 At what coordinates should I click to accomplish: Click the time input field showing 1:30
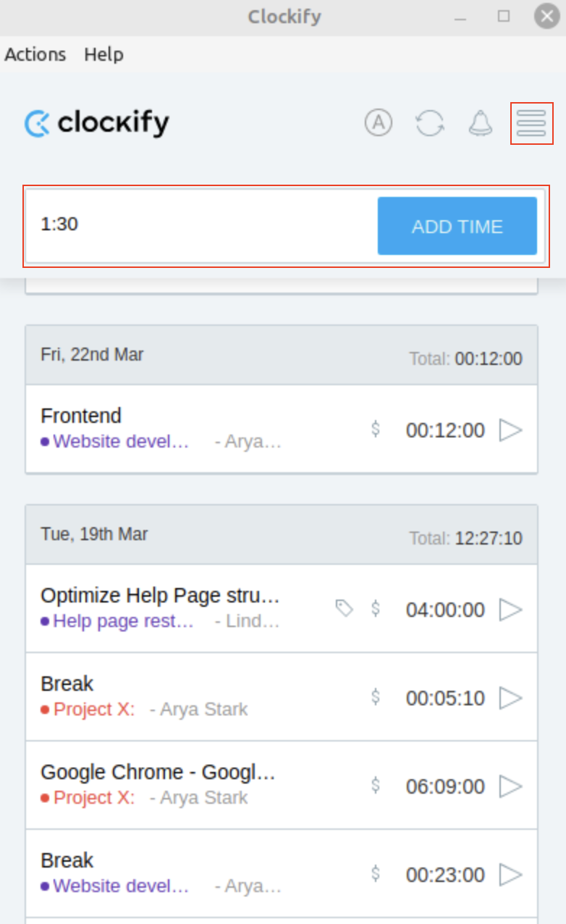pyautogui.click(x=195, y=225)
